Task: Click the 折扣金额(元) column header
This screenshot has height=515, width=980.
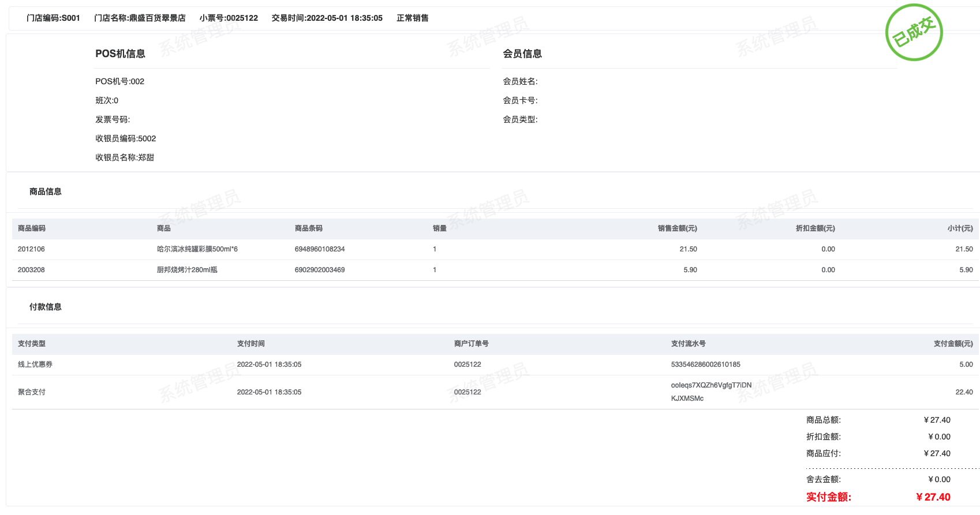Action: pyautogui.click(x=816, y=228)
